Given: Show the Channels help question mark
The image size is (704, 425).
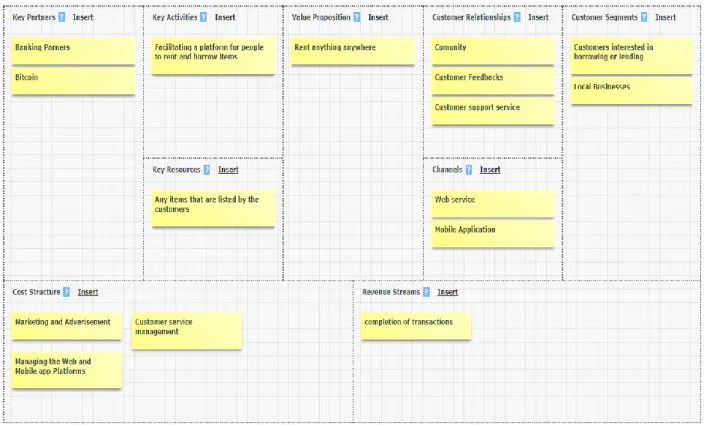Looking at the screenshot, I should pos(469,170).
